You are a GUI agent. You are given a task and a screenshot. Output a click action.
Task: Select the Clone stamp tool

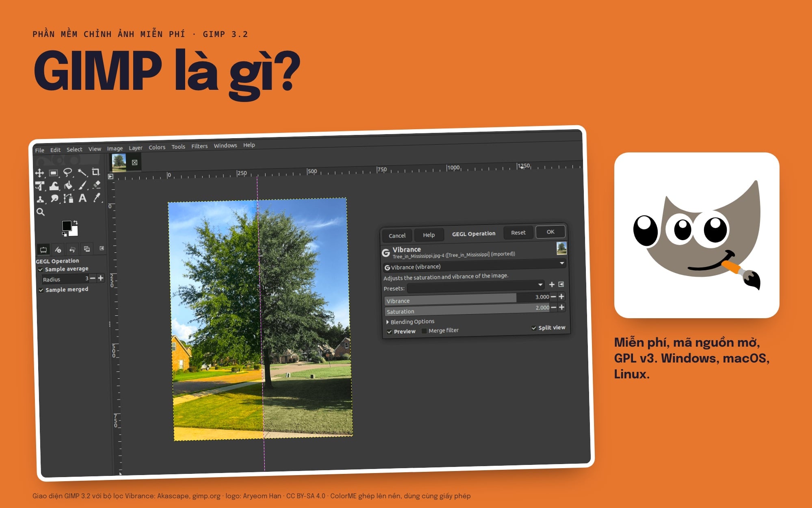tap(40, 199)
